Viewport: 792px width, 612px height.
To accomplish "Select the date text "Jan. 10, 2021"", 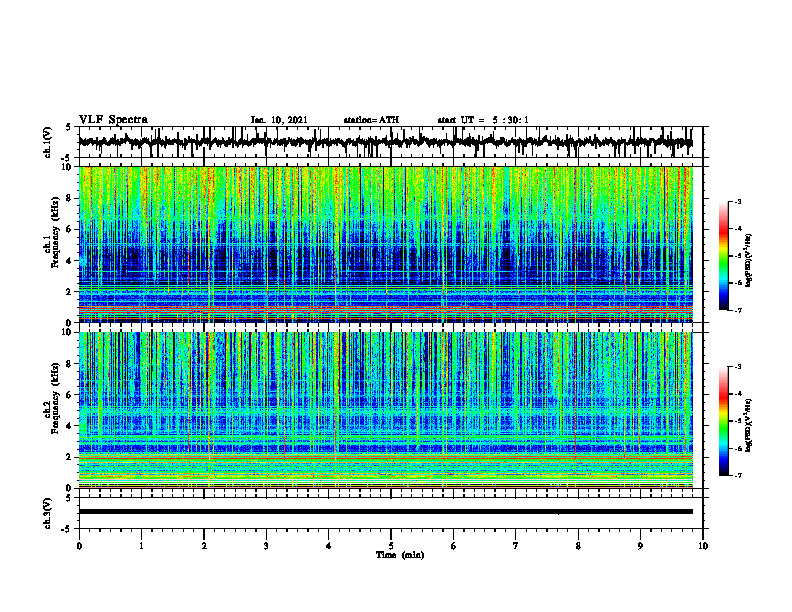I will [279, 120].
